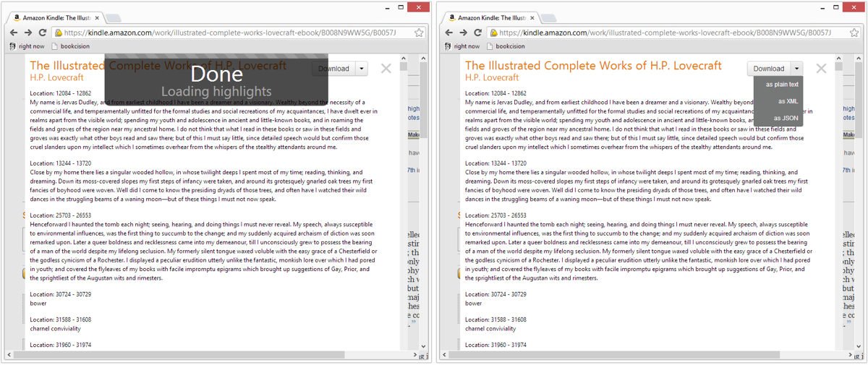Go back in the left browser window
This screenshot has height=365, width=868.
pos(14,33)
